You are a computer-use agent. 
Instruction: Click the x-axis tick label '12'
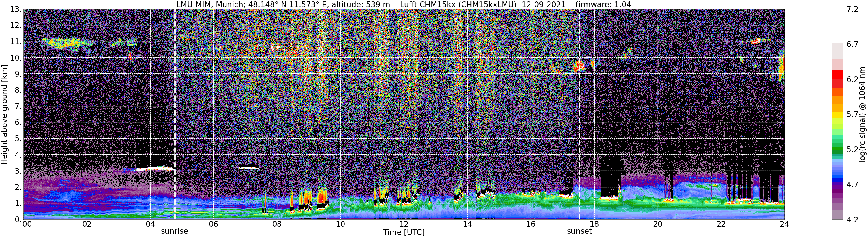tap(404, 224)
